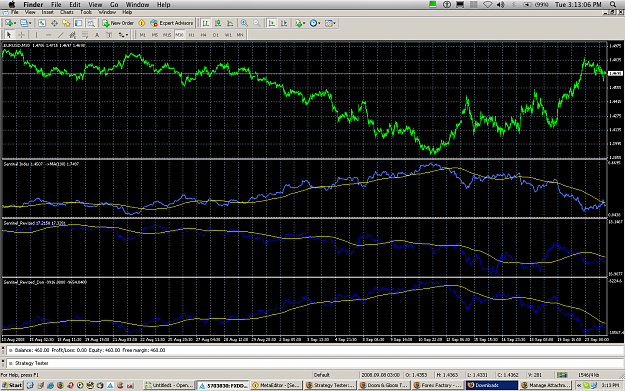Click the current price label on price axis
Viewport: 625px width, 391px height.
[615, 74]
